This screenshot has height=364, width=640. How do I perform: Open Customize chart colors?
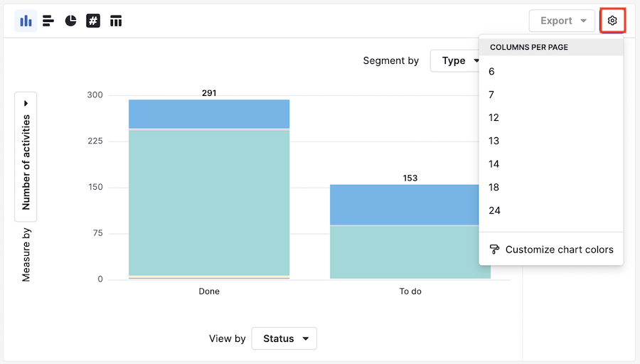click(559, 250)
